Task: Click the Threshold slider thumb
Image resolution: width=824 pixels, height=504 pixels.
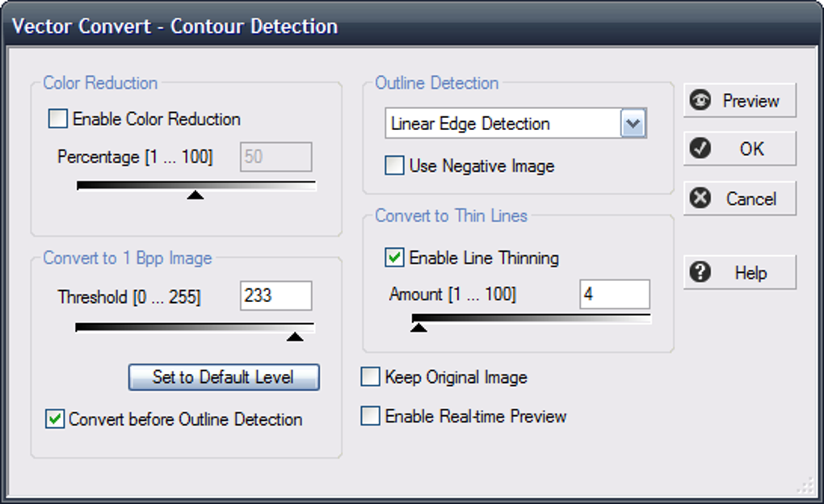Action: coord(295,336)
